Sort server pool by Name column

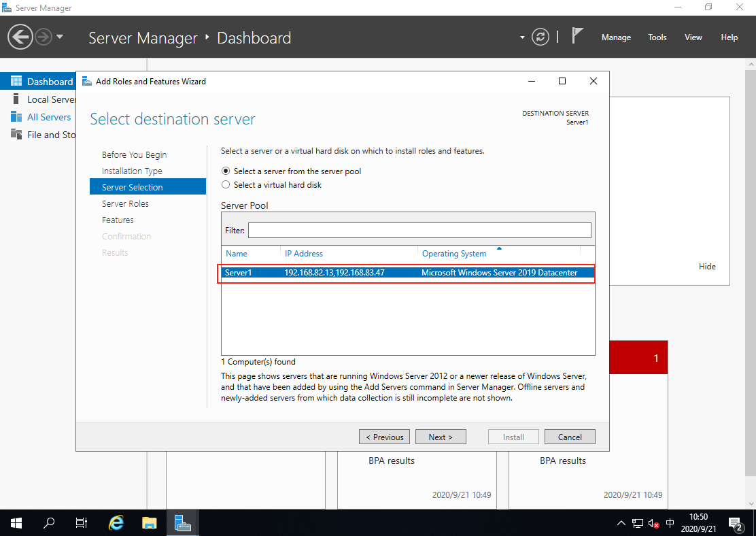(x=237, y=253)
